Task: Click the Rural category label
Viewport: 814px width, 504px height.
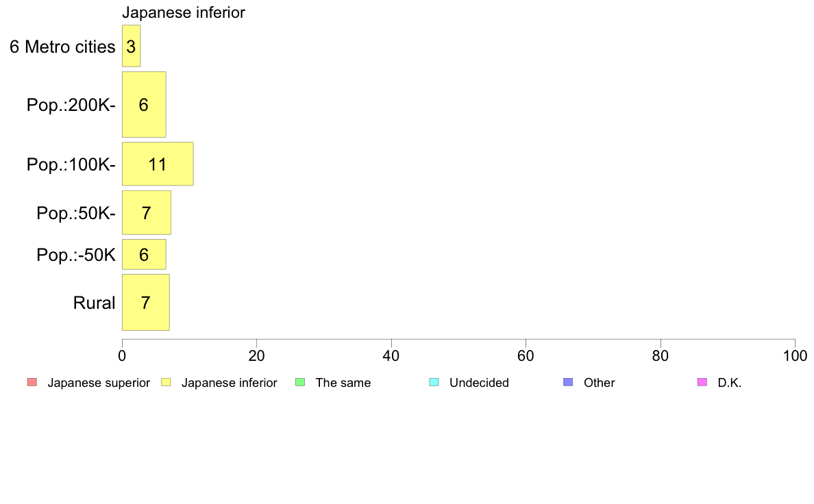Action: point(94,303)
